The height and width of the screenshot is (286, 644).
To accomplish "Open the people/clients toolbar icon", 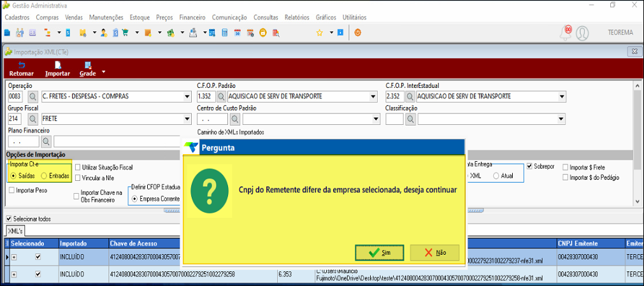I will point(20,33).
